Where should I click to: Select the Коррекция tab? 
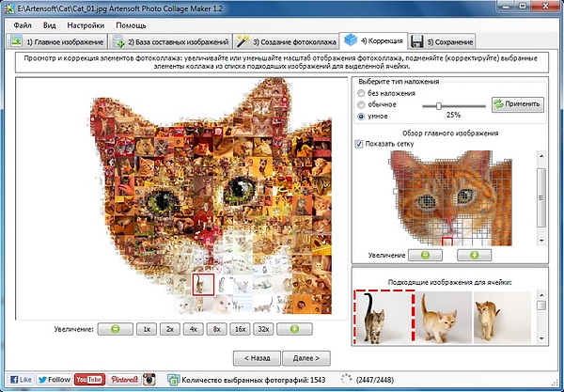374,40
